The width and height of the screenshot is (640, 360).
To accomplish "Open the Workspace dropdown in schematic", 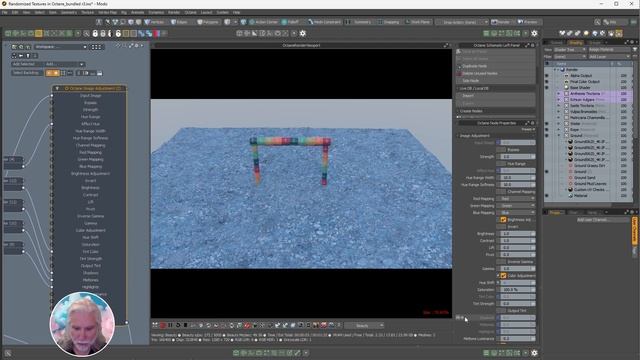I will (x=60, y=47).
